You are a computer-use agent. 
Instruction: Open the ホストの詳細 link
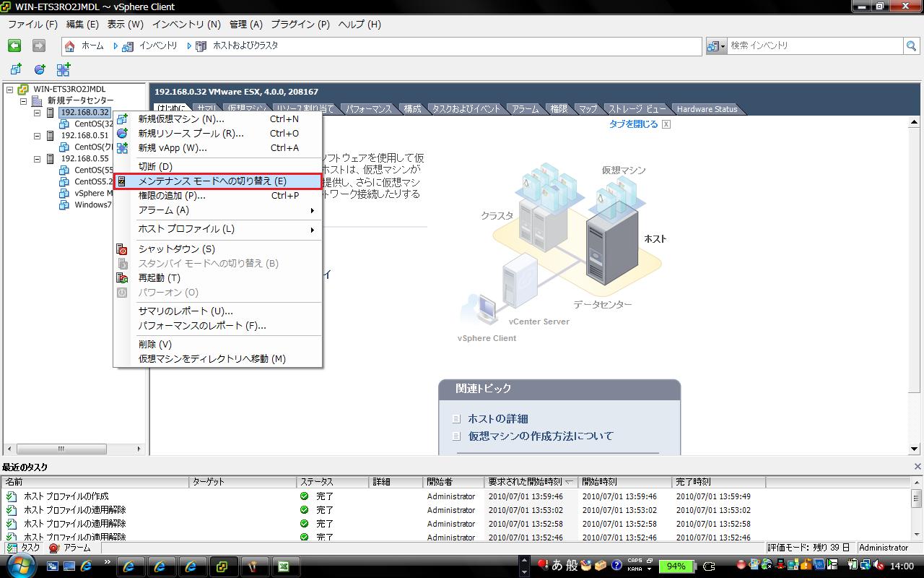pyautogui.click(x=497, y=418)
